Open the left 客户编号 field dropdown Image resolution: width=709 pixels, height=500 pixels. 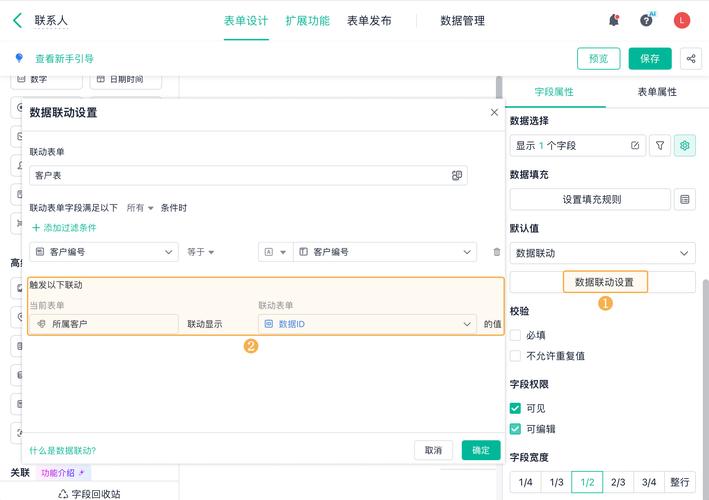click(x=104, y=252)
